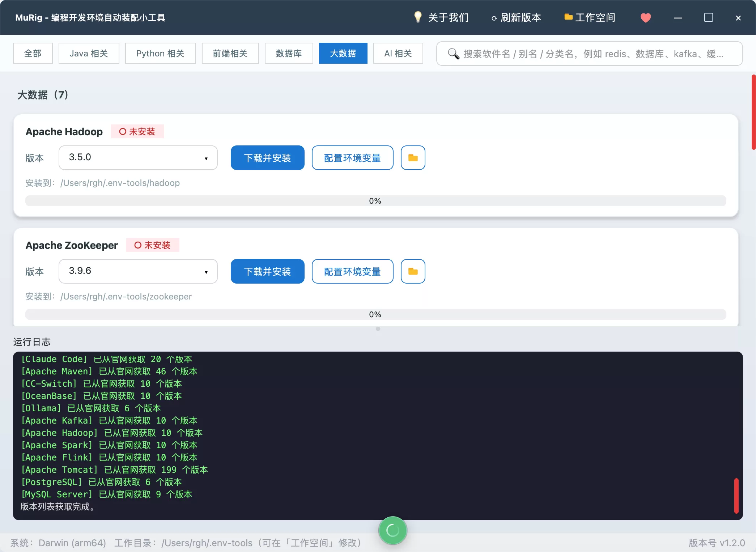Maximize the MuRig window
The image size is (756, 552).
[x=708, y=18]
